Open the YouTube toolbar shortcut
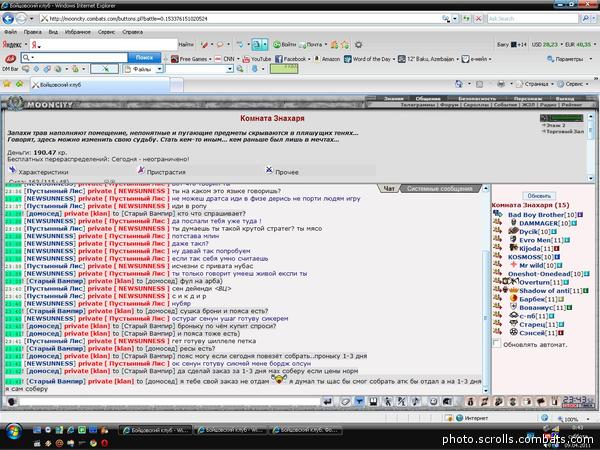The height and width of the screenshot is (450, 600). [x=257, y=59]
